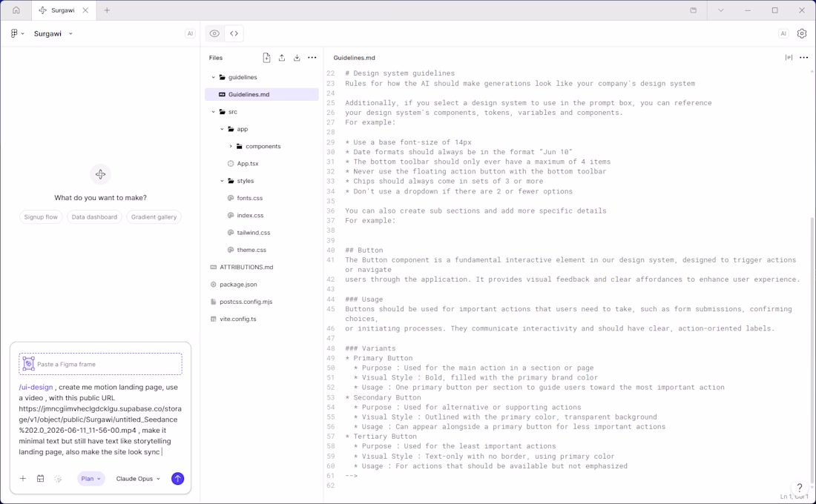Click the /ui-design command link in prompt
The width and height of the screenshot is (816, 504).
point(36,387)
